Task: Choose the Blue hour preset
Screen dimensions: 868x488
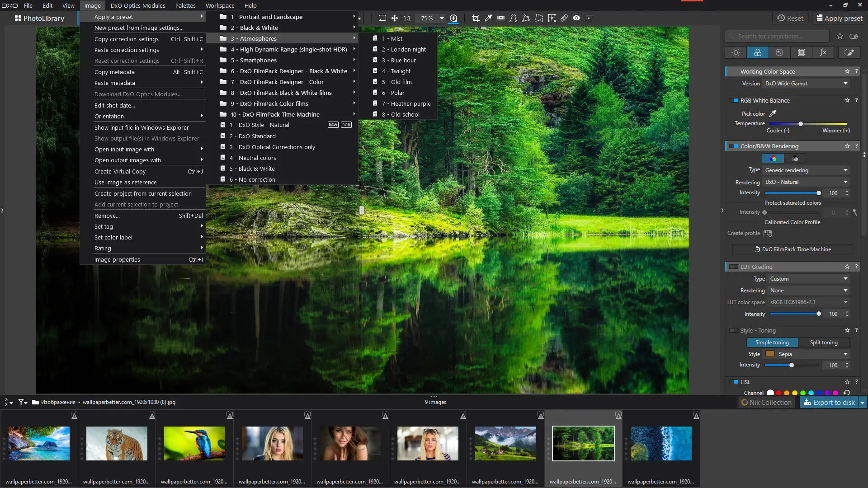Action: pos(403,60)
